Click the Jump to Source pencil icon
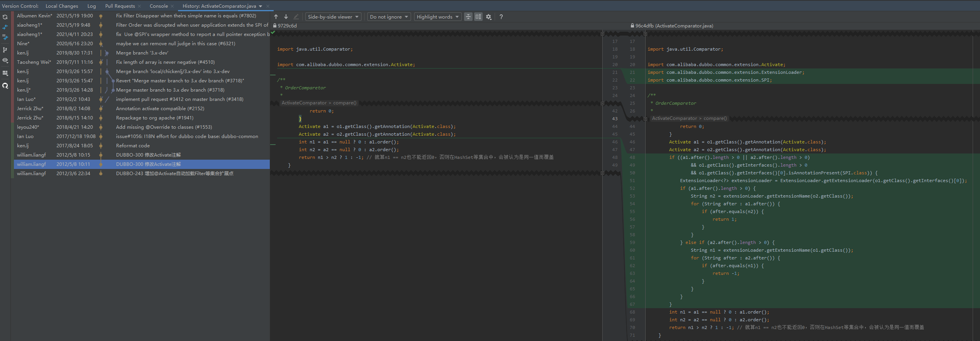The image size is (980, 341). pyautogui.click(x=296, y=17)
